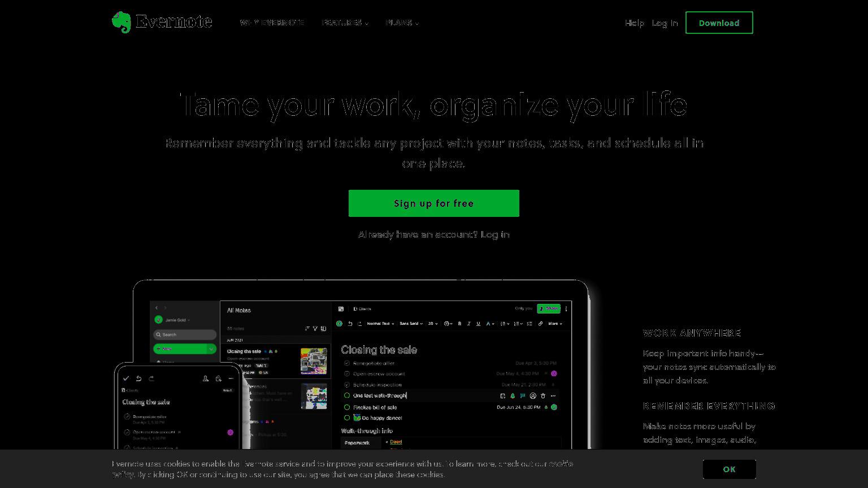Check the Do happy dance task

[347, 418]
